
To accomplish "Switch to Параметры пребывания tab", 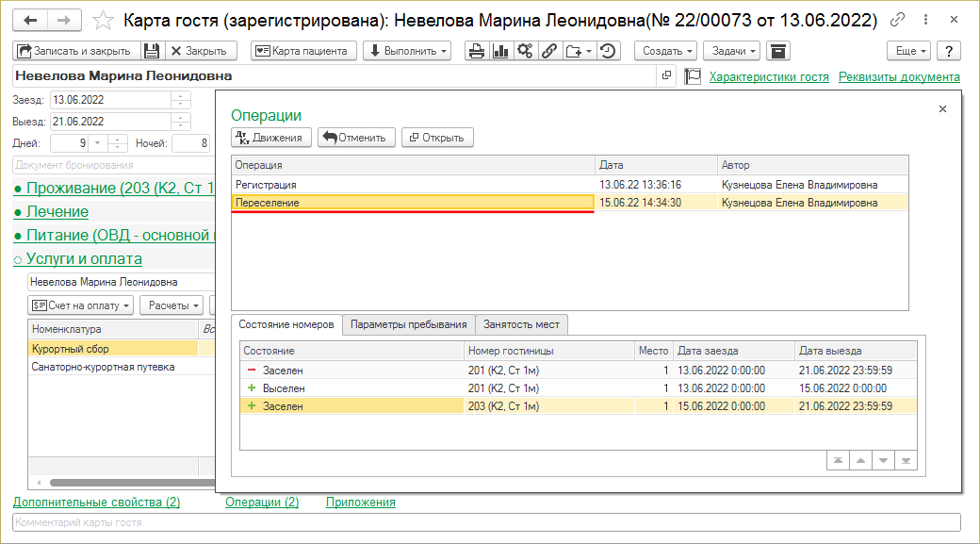I will pos(408,324).
